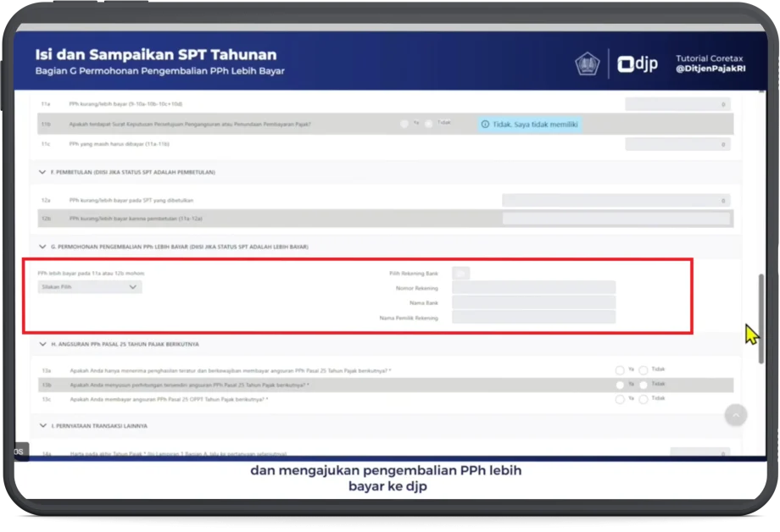This screenshot has height=532, width=780.
Task: Click the @DitjenPajakRI handle text
Action: pos(709,70)
